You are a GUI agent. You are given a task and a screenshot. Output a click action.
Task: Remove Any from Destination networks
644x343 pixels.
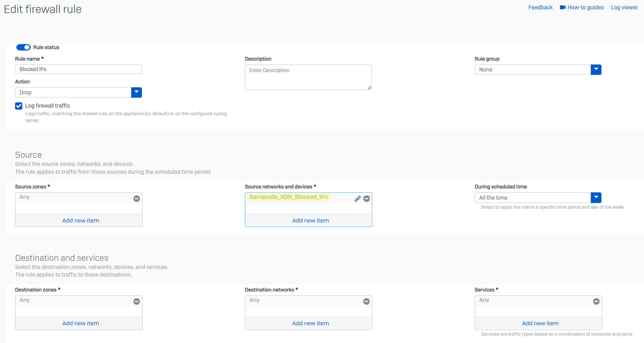coord(367,301)
